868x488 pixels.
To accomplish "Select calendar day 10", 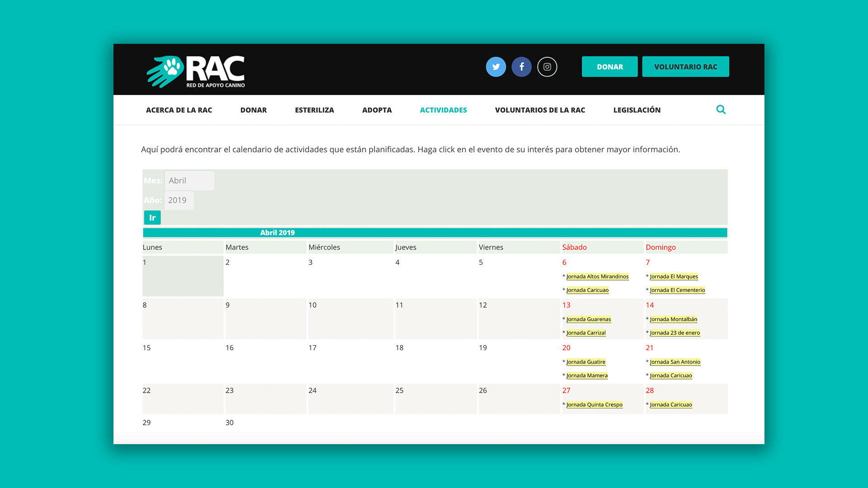I will coord(351,319).
